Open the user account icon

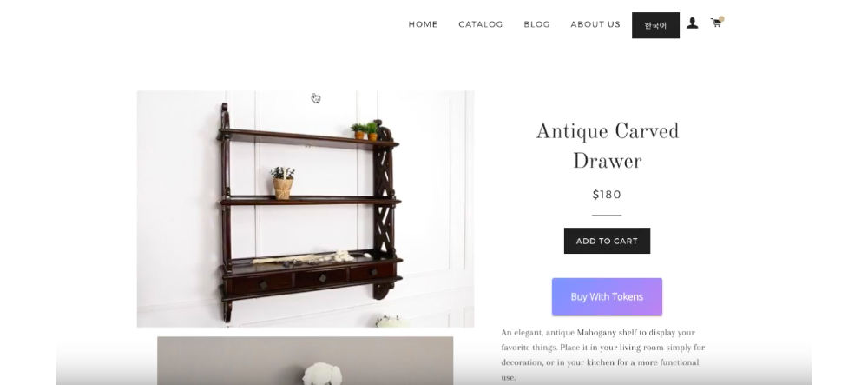pos(692,23)
